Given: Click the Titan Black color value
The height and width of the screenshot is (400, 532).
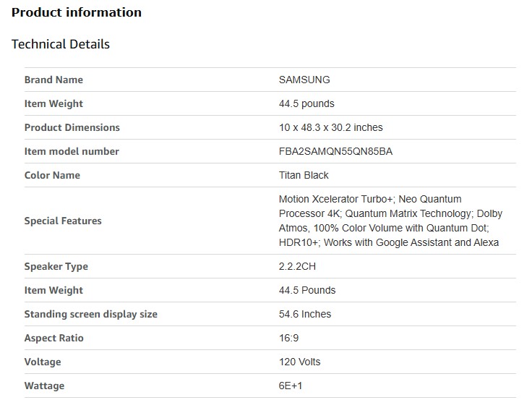Looking at the screenshot, I should point(304,175).
